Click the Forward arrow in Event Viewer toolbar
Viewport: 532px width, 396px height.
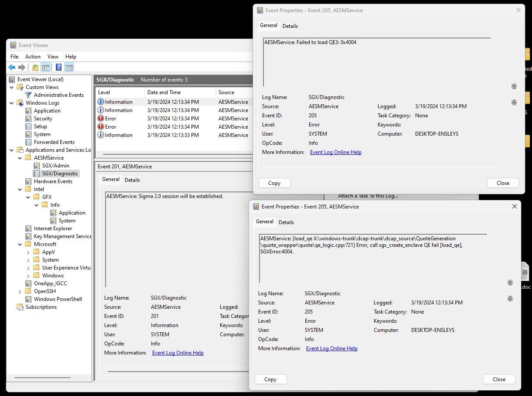tap(21, 67)
